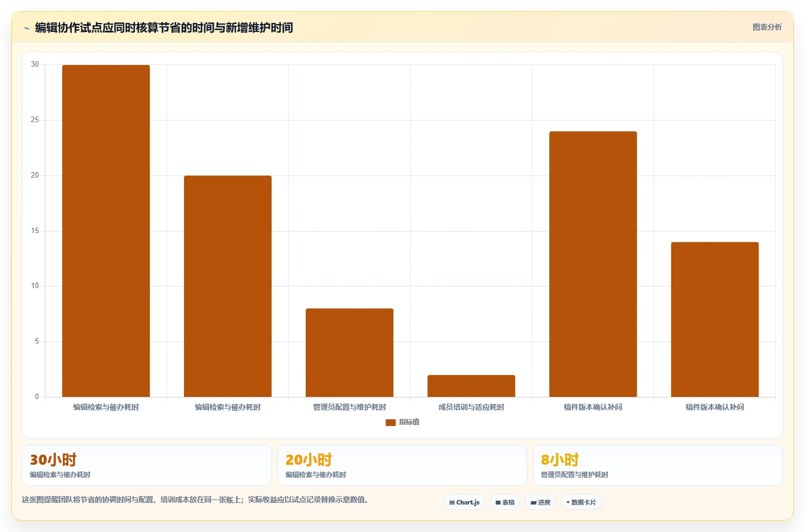Click the x-axis label 管理员配置与维护耗时
This screenshot has height=532, width=805.
pos(349,407)
